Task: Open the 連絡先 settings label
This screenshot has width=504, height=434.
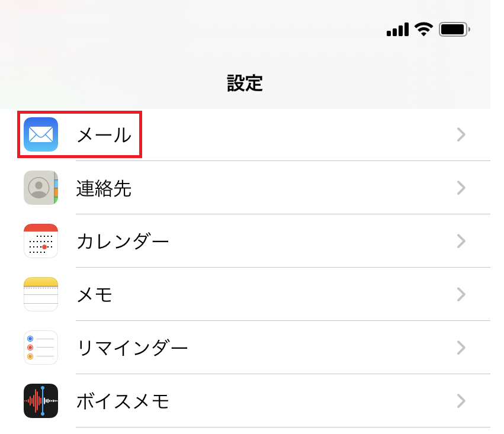Action: click(104, 188)
